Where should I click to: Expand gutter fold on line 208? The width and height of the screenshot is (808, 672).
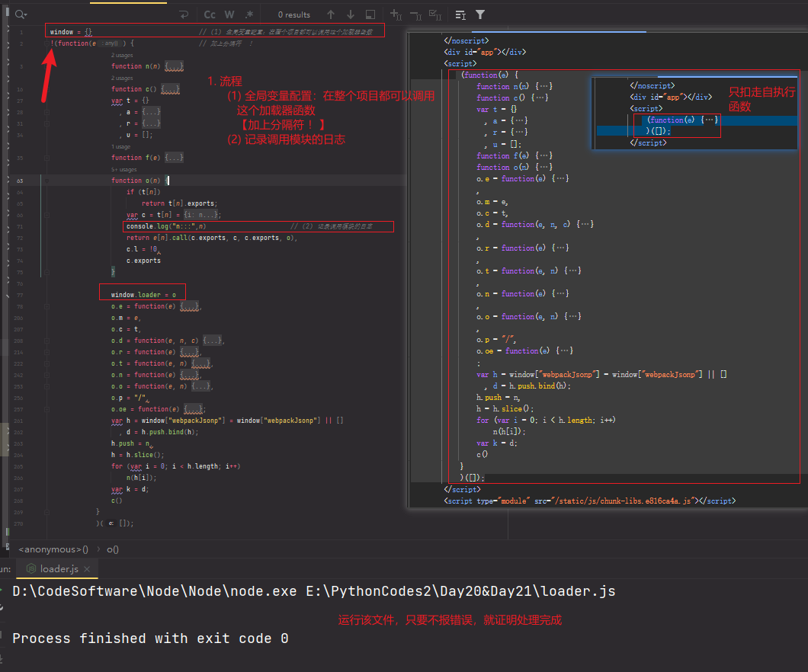pos(46,341)
